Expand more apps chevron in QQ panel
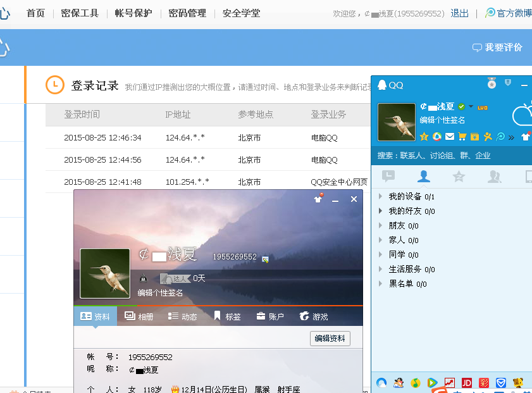The image size is (532, 393). point(512,137)
